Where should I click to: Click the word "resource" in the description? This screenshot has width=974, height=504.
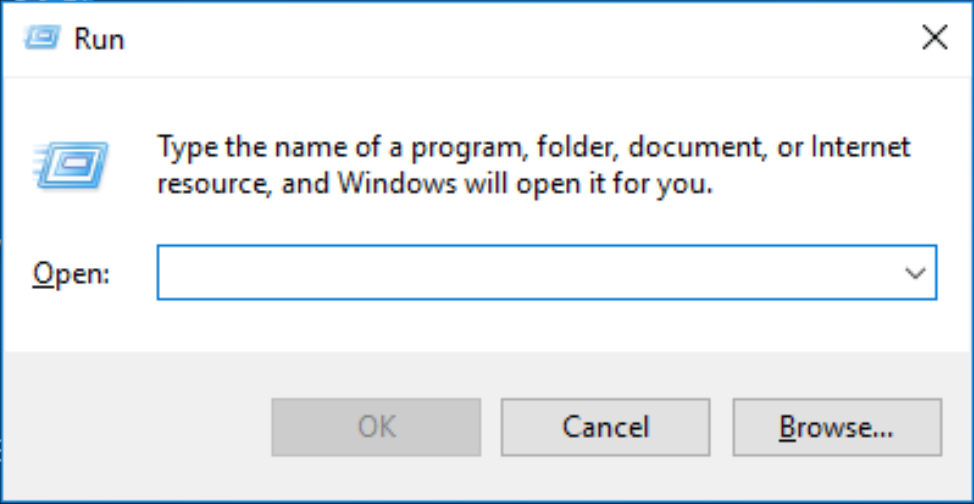(215, 185)
